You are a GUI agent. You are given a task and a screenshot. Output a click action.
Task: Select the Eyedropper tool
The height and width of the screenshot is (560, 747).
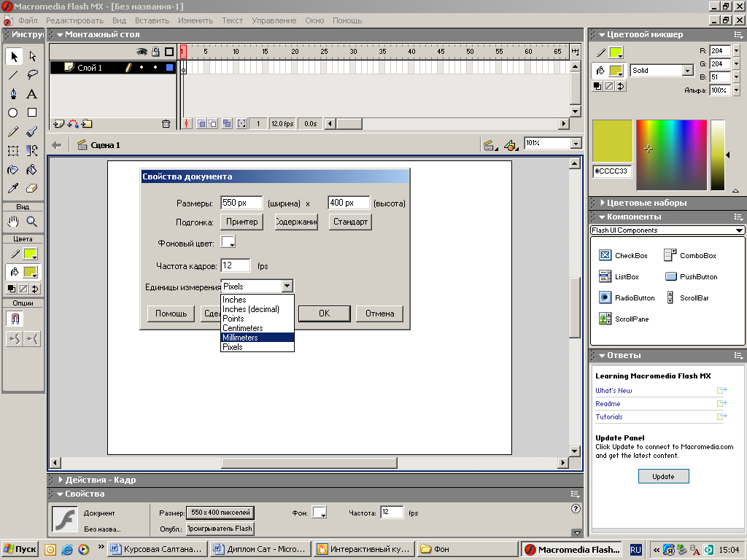13,189
